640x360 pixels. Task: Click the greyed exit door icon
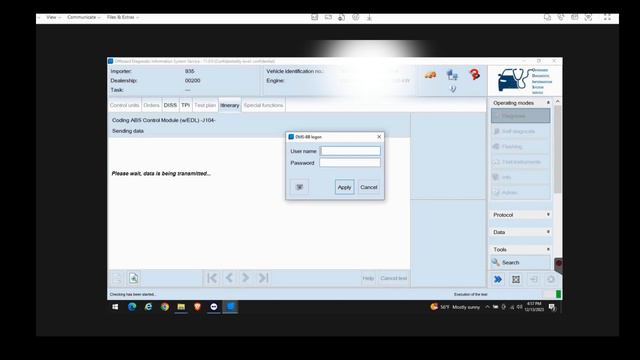pos(533,279)
